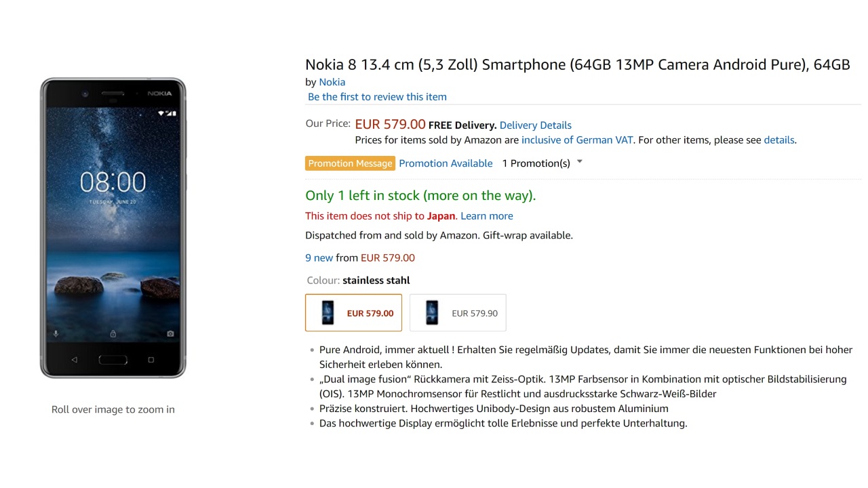Image resolution: width=868 pixels, height=488 pixels.
Task: Click the 'details' link after 'please see'
Action: click(x=778, y=140)
